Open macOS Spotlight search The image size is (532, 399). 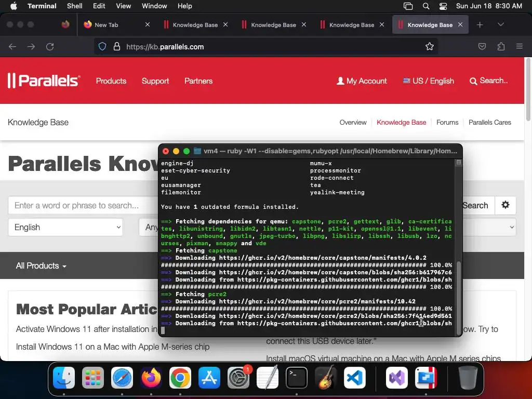(426, 6)
